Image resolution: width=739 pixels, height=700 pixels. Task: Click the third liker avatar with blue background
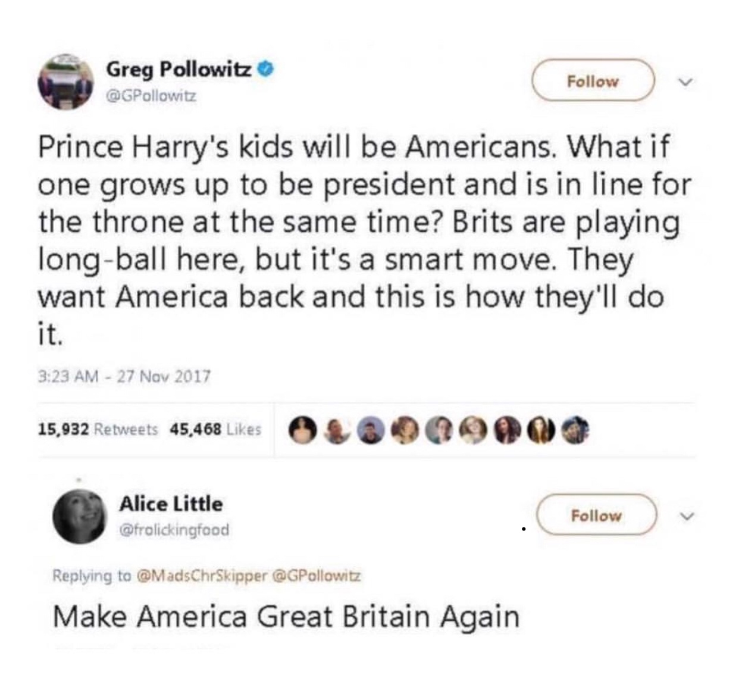pyautogui.click(x=371, y=430)
